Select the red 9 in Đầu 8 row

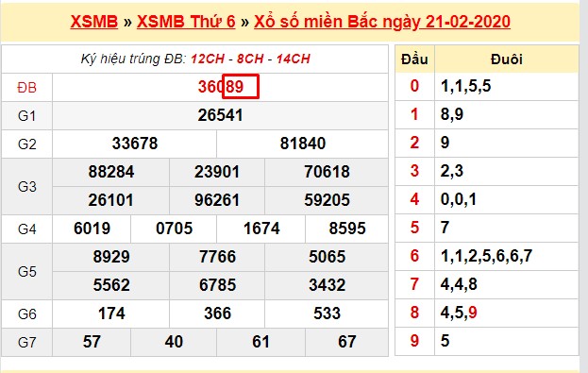click(x=473, y=313)
